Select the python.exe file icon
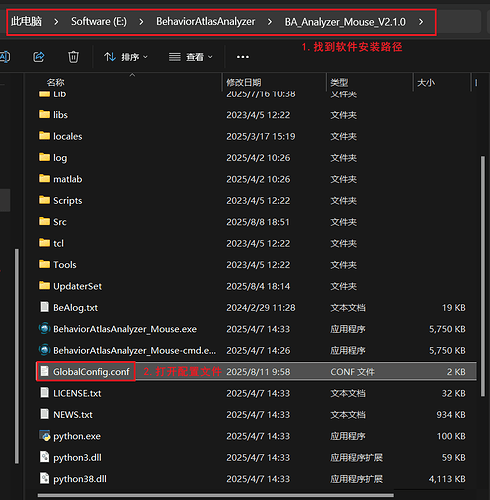Viewport: 490px width, 500px height. point(45,436)
